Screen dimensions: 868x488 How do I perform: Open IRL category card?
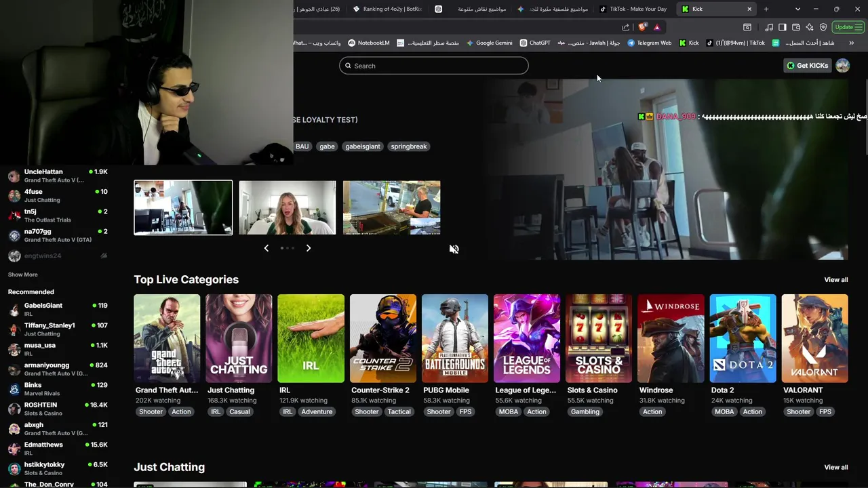311,338
